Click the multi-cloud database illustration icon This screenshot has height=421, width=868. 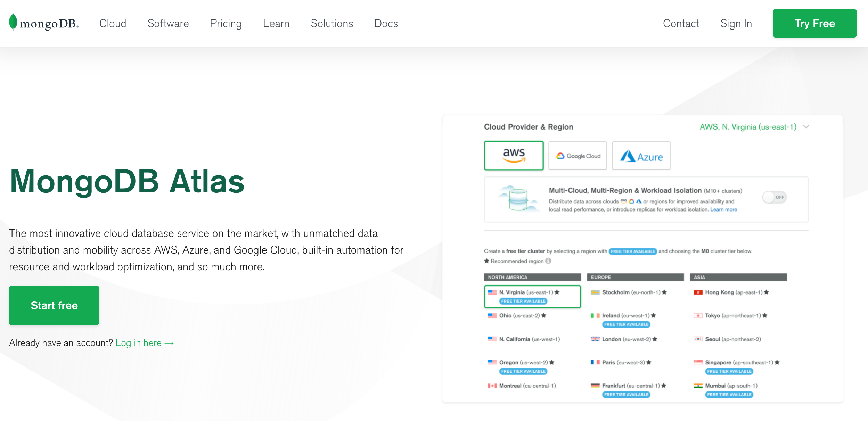coord(518,199)
